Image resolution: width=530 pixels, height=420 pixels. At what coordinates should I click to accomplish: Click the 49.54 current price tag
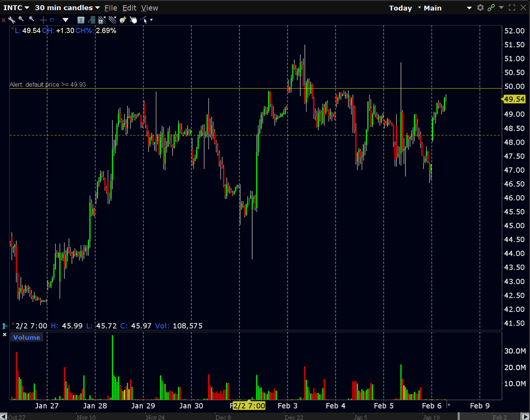pyautogui.click(x=514, y=100)
